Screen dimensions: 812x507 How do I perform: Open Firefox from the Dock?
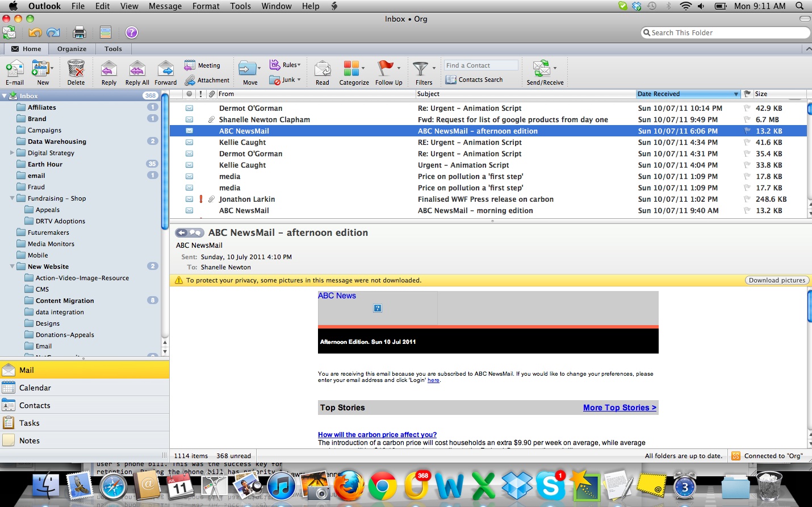349,485
